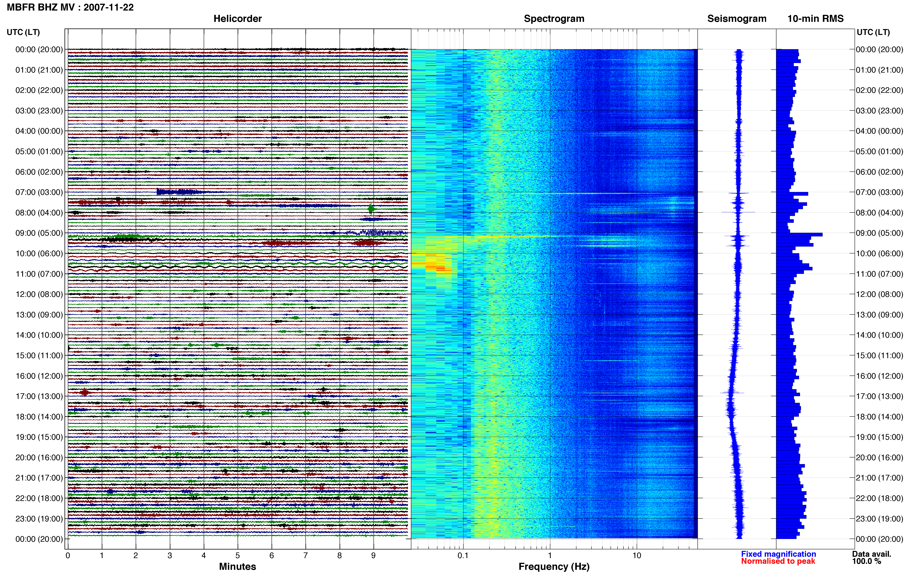Viewport: 924px width, 578px height.
Task: Click the 'Fixed magnification' legend text
Action: (x=778, y=554)
